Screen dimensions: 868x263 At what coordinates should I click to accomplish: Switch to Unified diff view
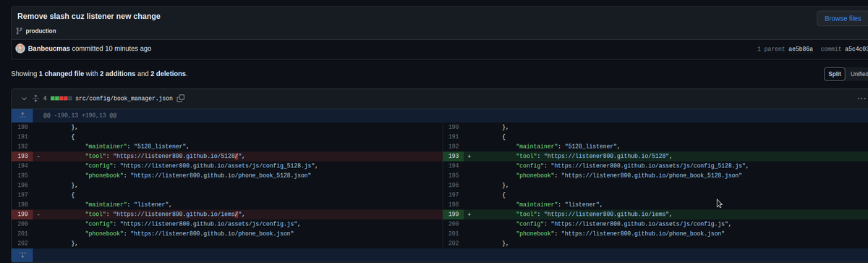(x=859, y=74)
